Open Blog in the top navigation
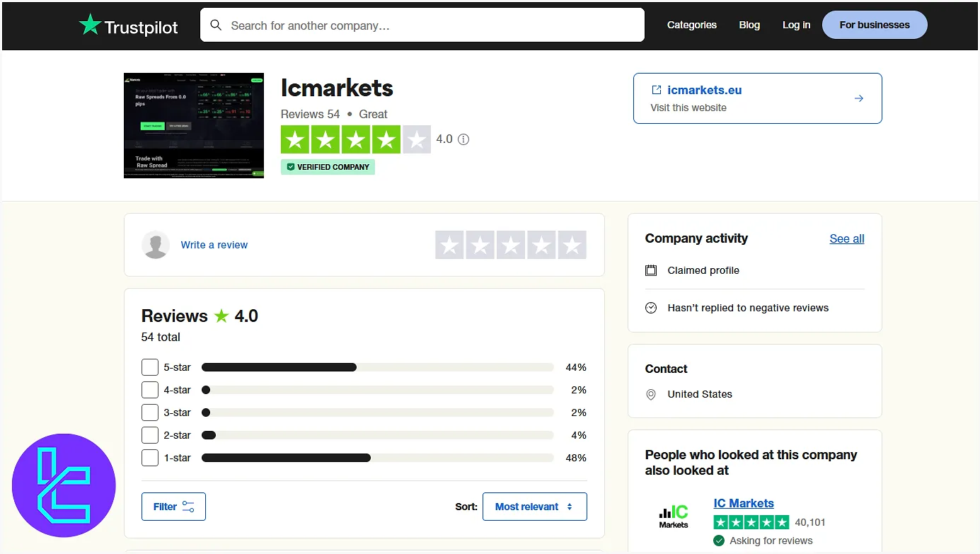The image size is (980, 554). tap(749, 25)
